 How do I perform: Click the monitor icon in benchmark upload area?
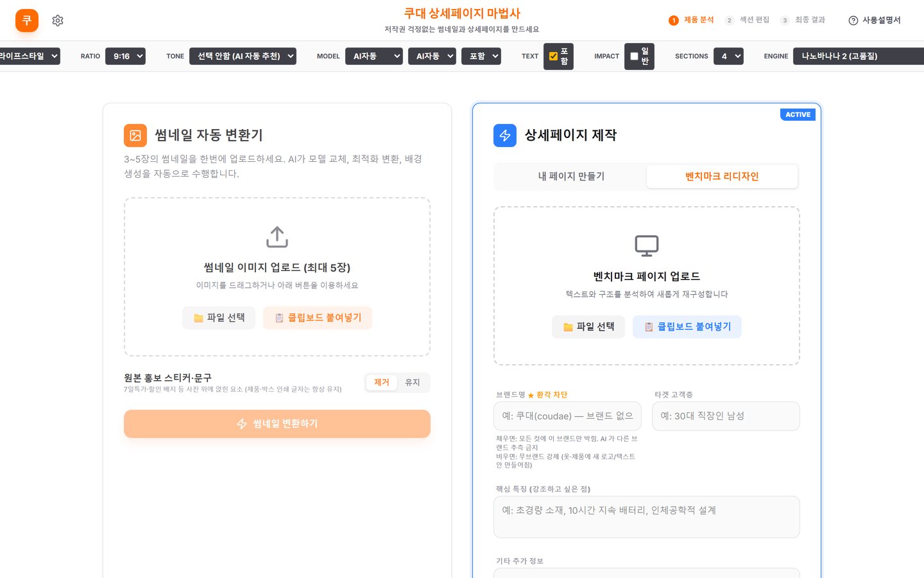coord(647,245)
